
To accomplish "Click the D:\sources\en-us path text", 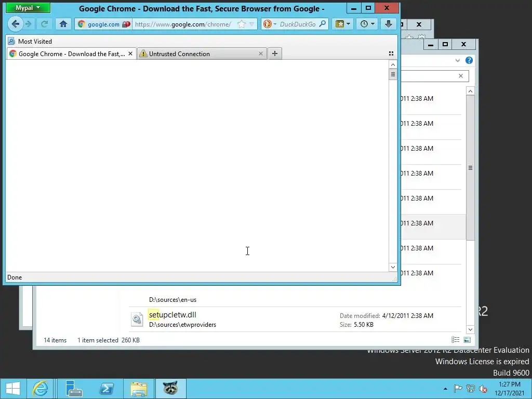I will 172,300.
